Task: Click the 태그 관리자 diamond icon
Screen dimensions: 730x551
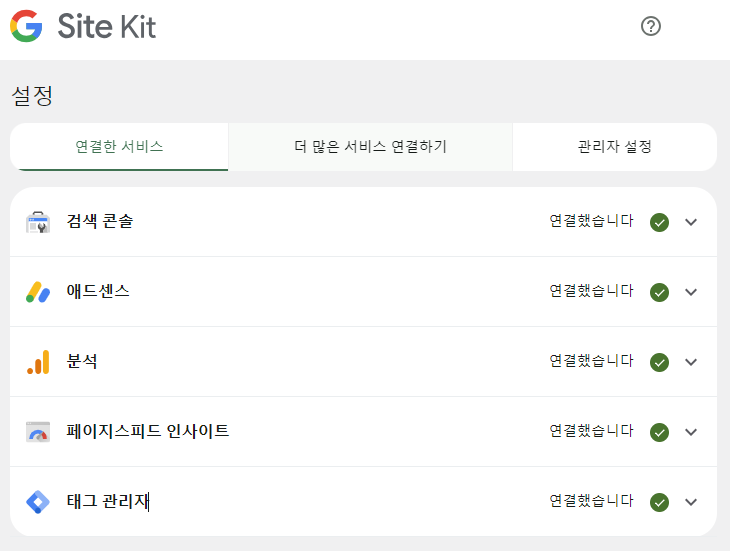Action: (x=38, y=502)
